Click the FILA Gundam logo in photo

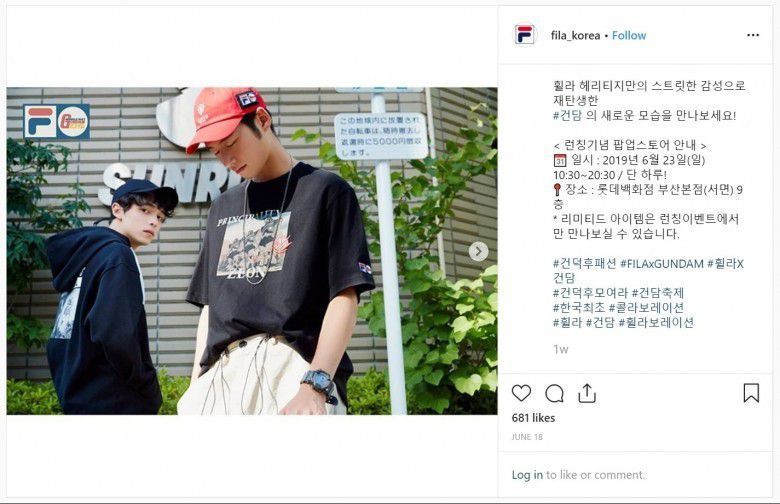[x=57, y=121]
